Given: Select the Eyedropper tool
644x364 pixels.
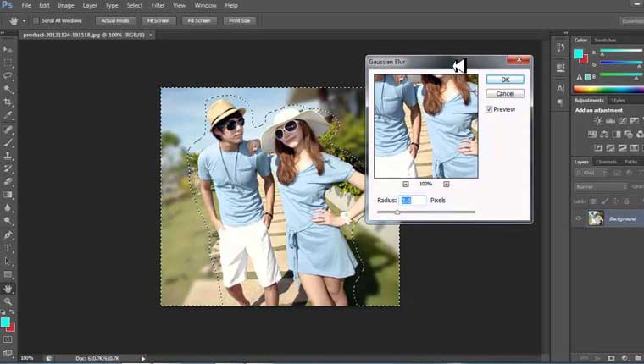Looking at the screenshot, I should tap(8, 115).
